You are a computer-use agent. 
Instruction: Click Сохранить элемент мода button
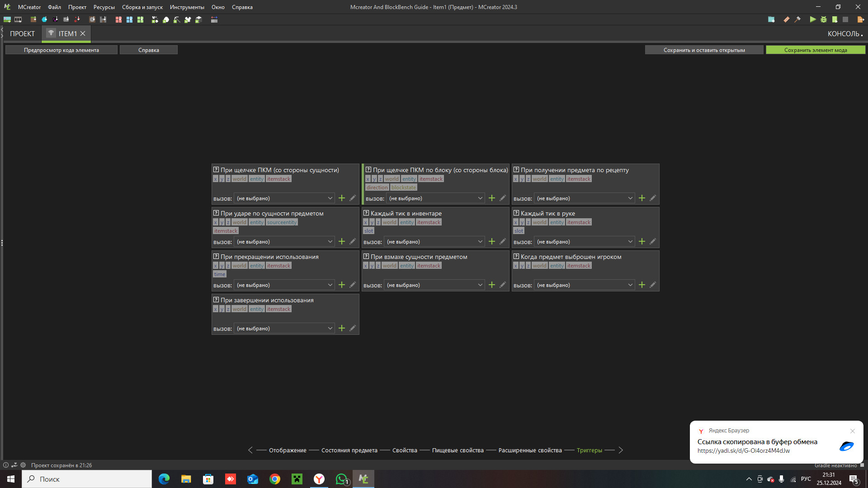tap(815, 50)
